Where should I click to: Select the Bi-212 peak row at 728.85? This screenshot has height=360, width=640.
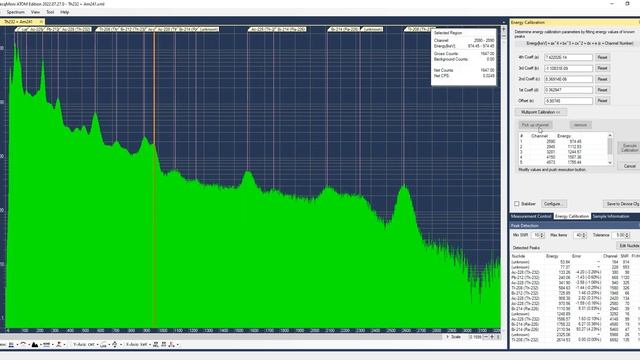pyautogui.click(x=575, y=293)
